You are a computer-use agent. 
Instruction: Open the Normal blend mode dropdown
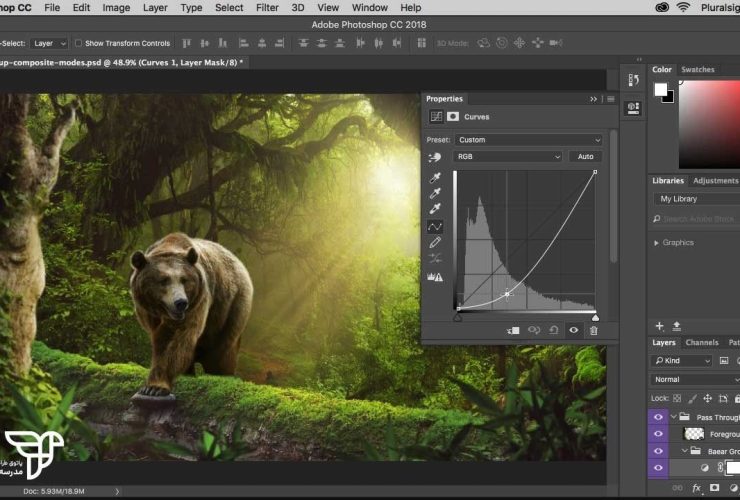695,380
